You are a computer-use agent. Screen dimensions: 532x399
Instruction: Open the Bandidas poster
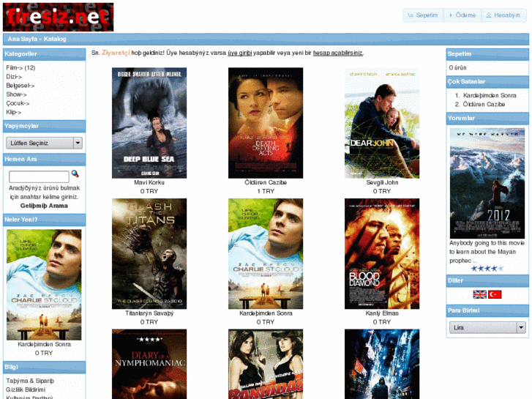coord(266,364)
